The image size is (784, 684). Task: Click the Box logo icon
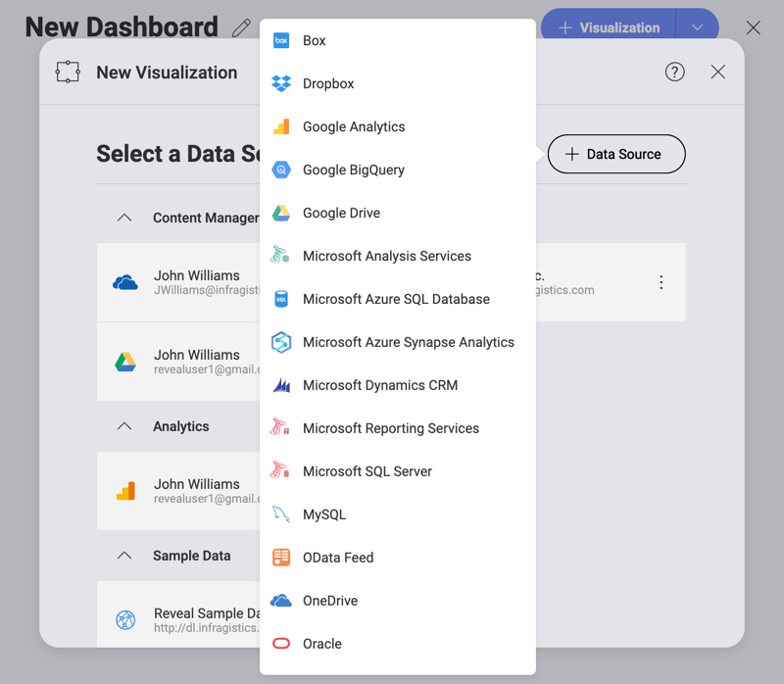pos(281,40)
